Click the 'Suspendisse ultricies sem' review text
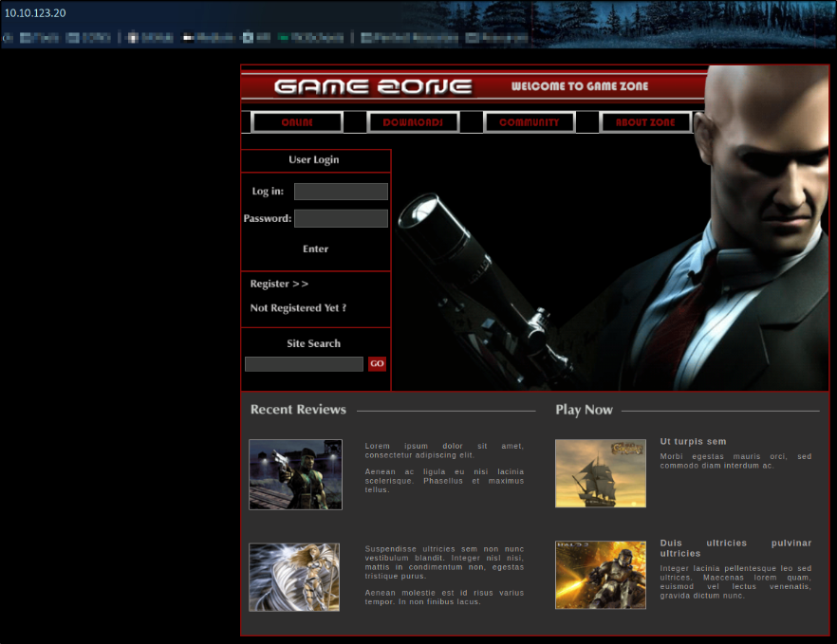The width and height of the screenshot is (837, 644). tap(444, 562)
